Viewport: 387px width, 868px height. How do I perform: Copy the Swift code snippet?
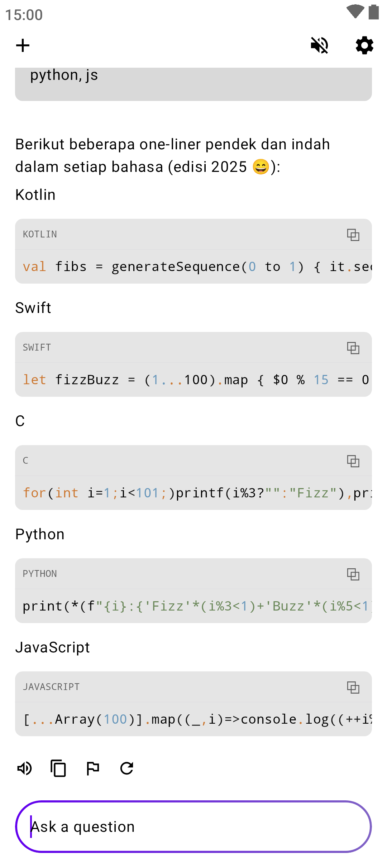click(x=353, y=348)
